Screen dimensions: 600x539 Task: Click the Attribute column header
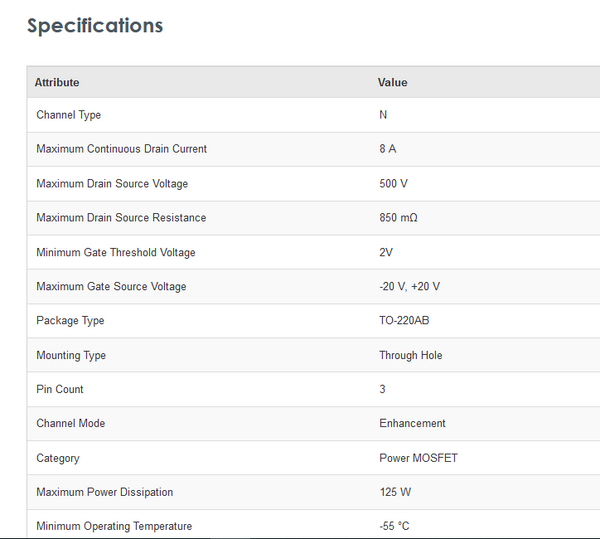[57, 82]
